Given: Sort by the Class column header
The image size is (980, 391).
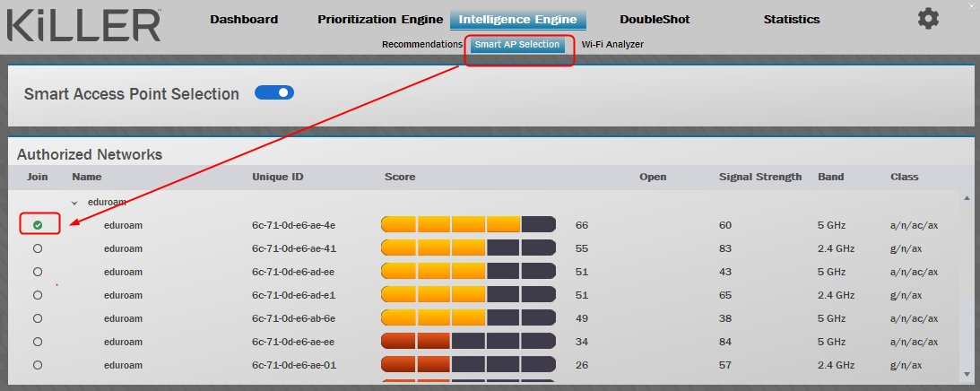Looking at the screenshot, I should pos(905,177).
